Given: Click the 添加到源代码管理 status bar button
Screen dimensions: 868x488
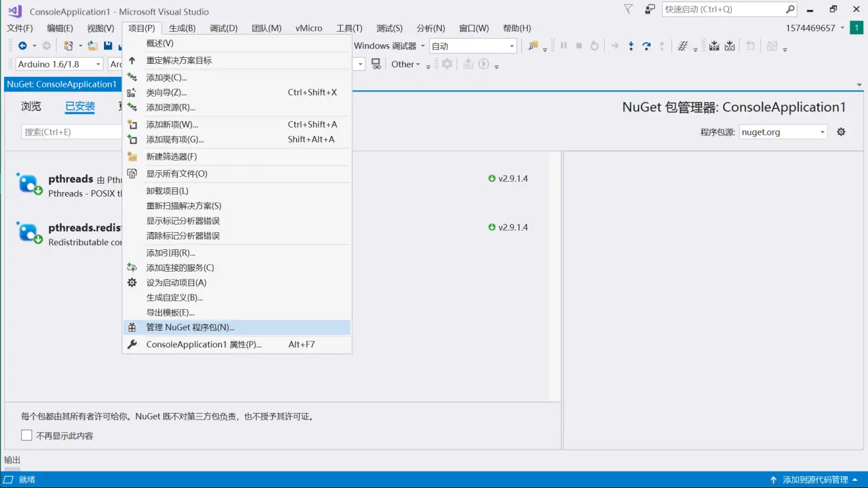Looking at the screenshot, I should point(814,479).
